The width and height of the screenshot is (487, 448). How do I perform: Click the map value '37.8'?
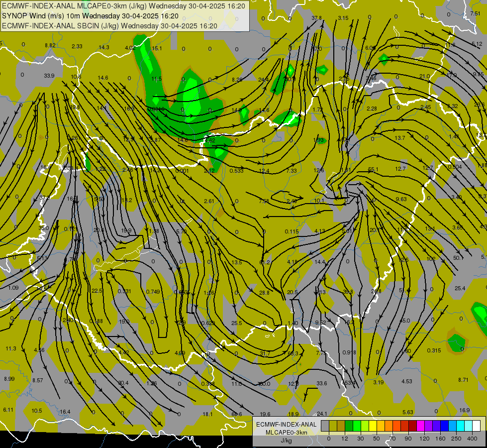point(316,18)
